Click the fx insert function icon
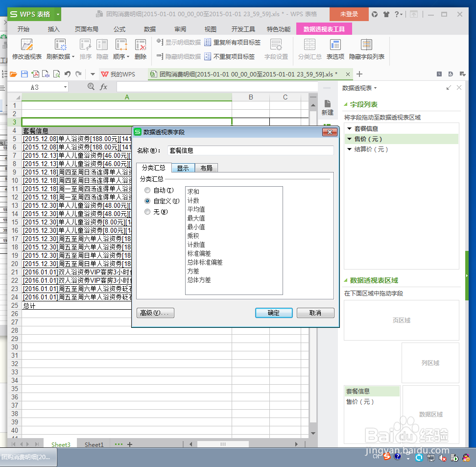This screenshot has height=467, width=476. click(103, 87)
